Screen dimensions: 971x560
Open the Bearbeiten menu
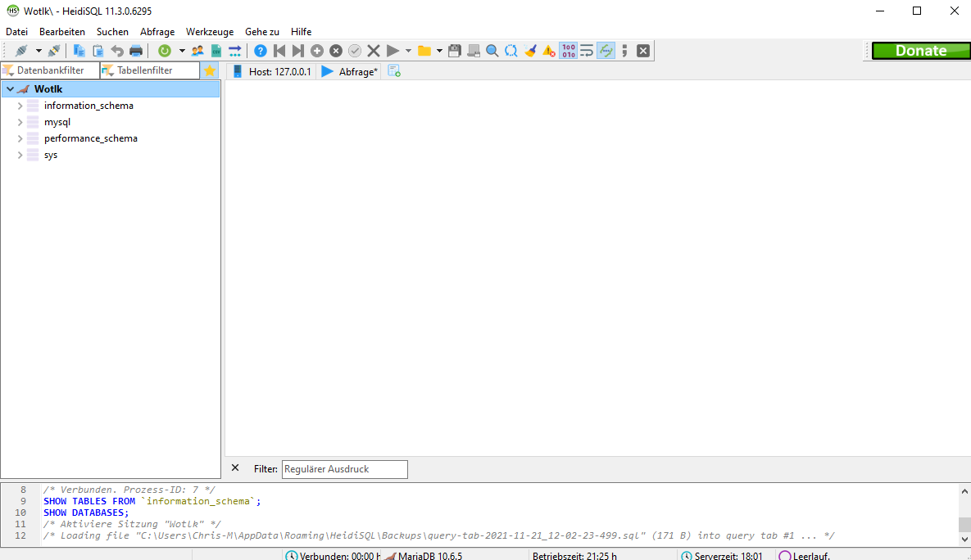coord(62,32)
